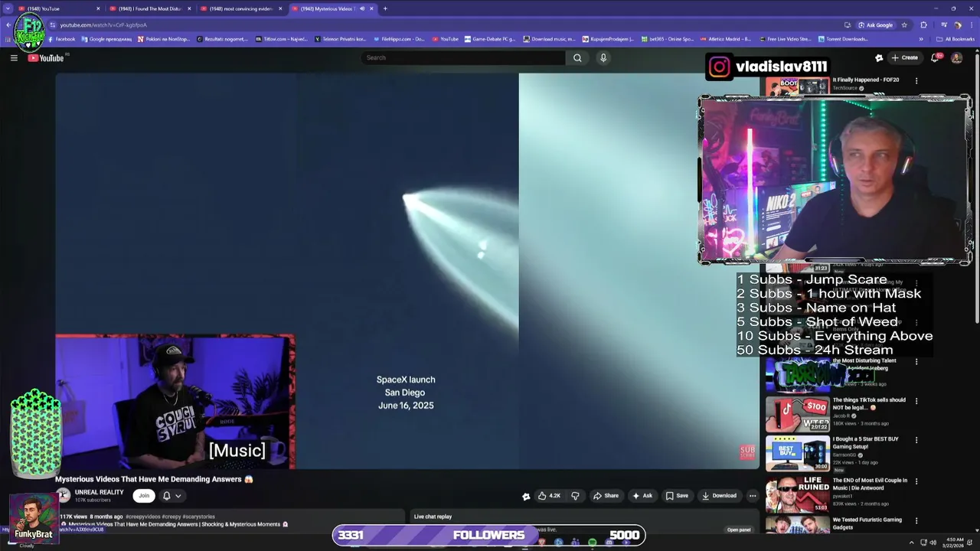980x551 pixels.
Task: Open the YouTube guide hamburger menu
Action: 14,57
